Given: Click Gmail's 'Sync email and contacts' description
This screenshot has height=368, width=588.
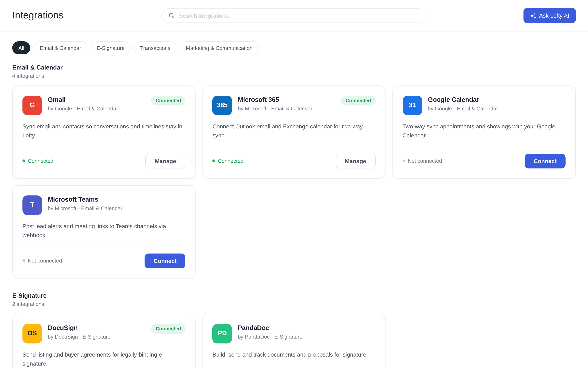Looking at the screenshot, I should click(x=102, y=131).
